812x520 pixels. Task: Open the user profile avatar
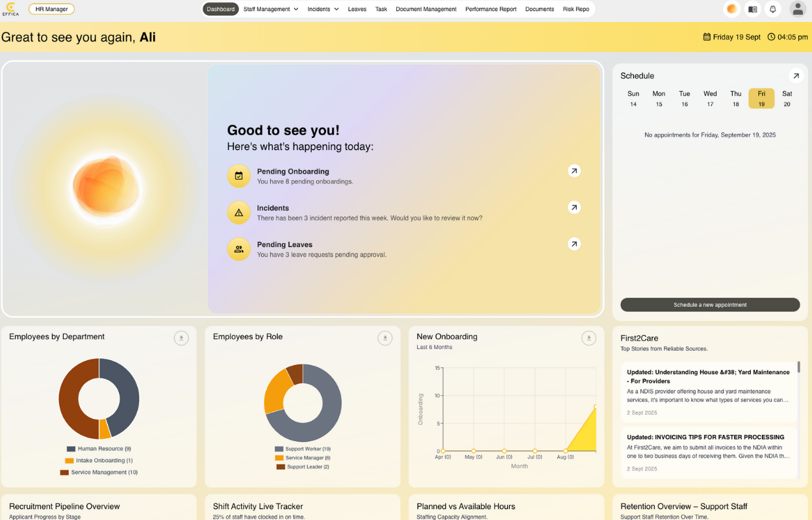(798, 9)
